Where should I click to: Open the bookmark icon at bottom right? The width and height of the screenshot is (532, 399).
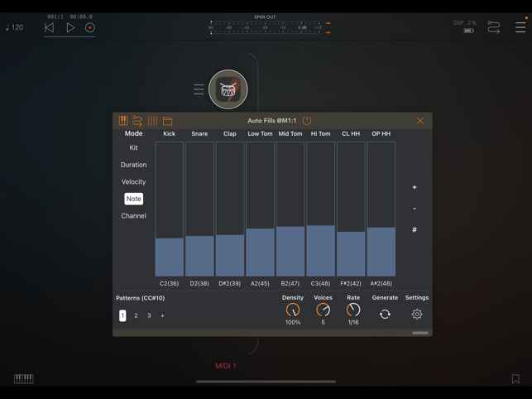(515, 379)
